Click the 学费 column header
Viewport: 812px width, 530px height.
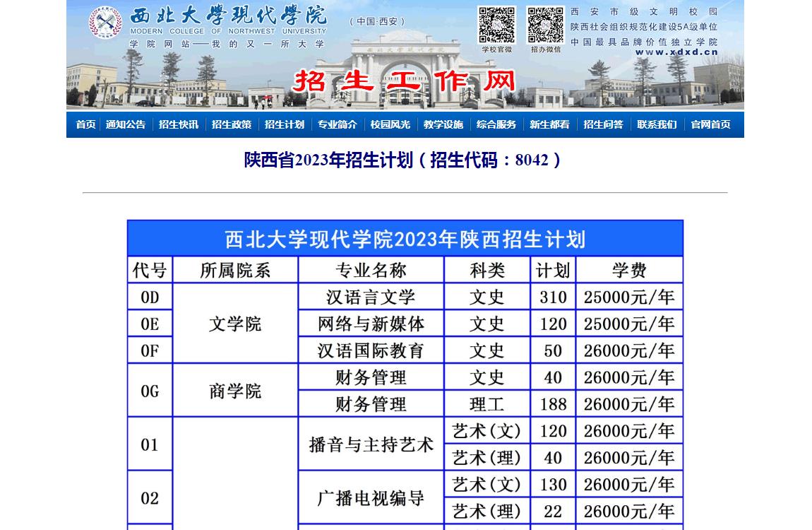629,270
